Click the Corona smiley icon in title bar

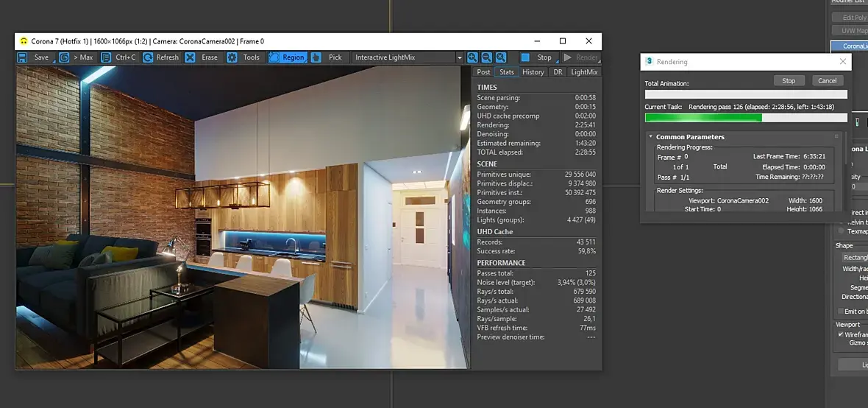click(24, 41)
